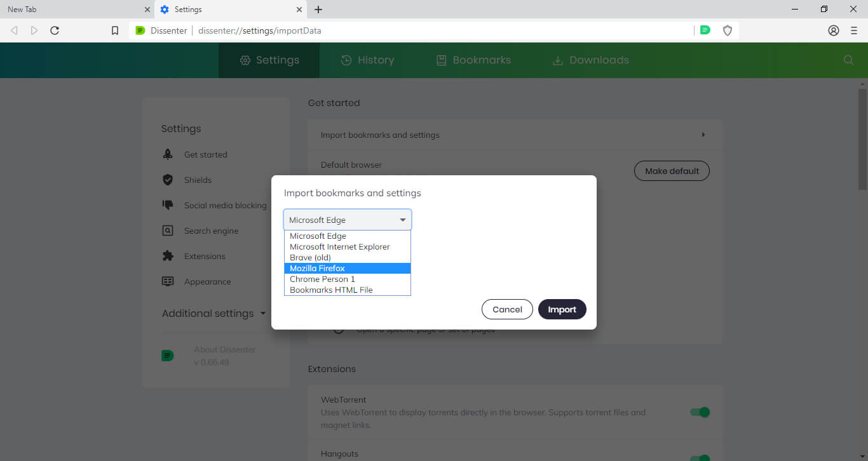868x461 pixels.
Task: Bookmark this page using the bookmark icon
Action: pyautogui.click(x=115, y=30)
